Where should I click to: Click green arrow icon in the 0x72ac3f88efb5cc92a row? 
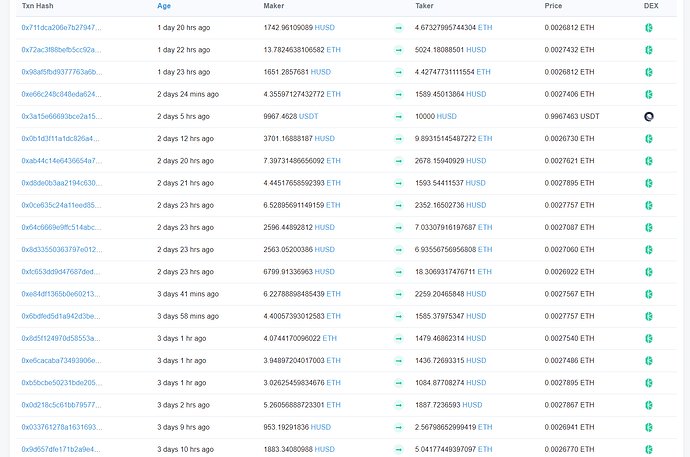[398, 50]
